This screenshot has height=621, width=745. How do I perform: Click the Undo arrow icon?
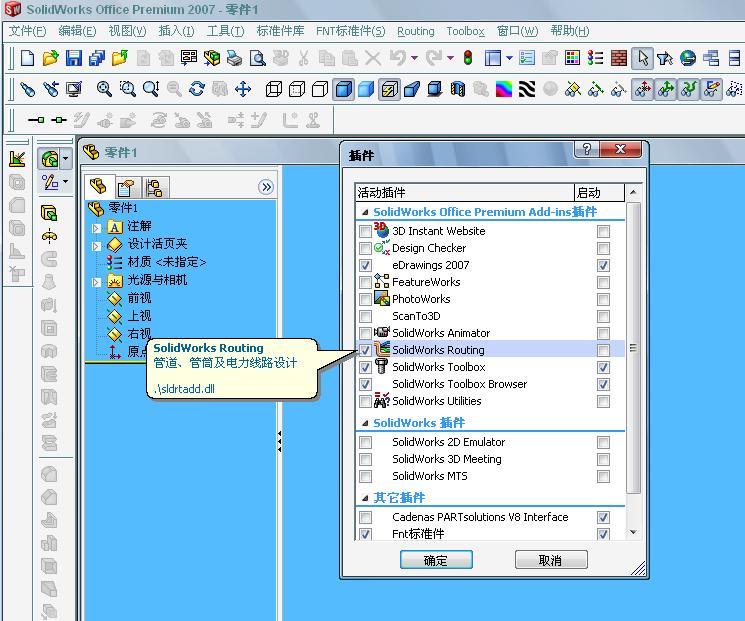pyautogui.click(x=397, y=58)
